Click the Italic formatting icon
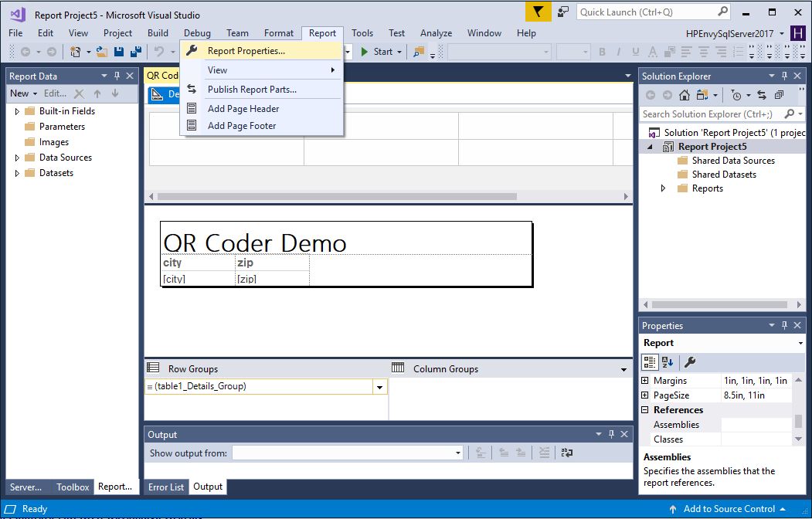This screenshot has width=812, height=519. click(x=618, y=52)
